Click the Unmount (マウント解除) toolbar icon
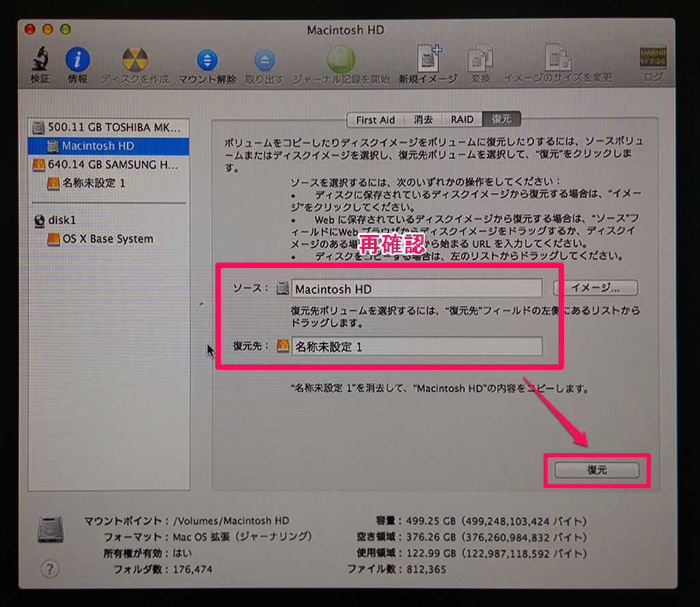Image resolution: width=700 pixels, height=607 pixels. (207, 60)
